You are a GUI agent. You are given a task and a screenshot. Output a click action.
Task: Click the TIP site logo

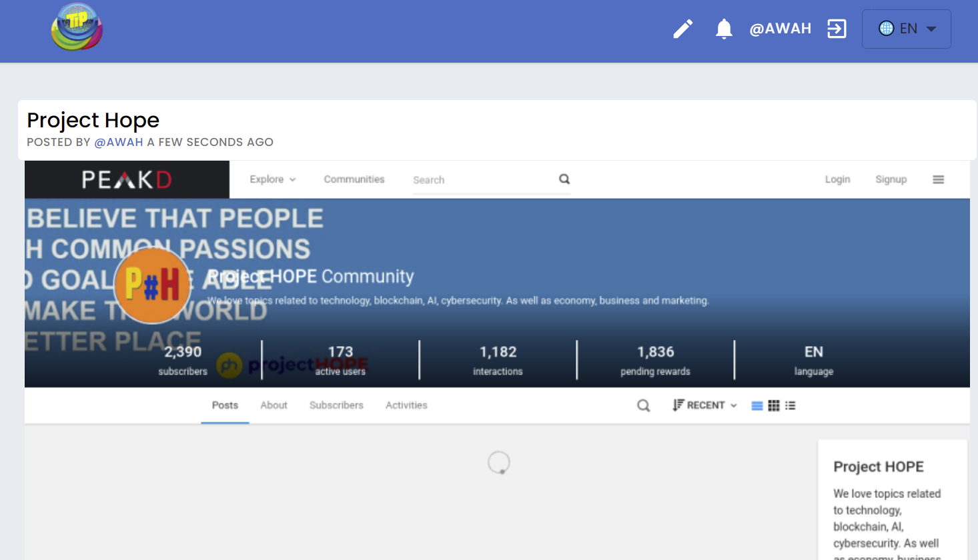pos(77,27)
